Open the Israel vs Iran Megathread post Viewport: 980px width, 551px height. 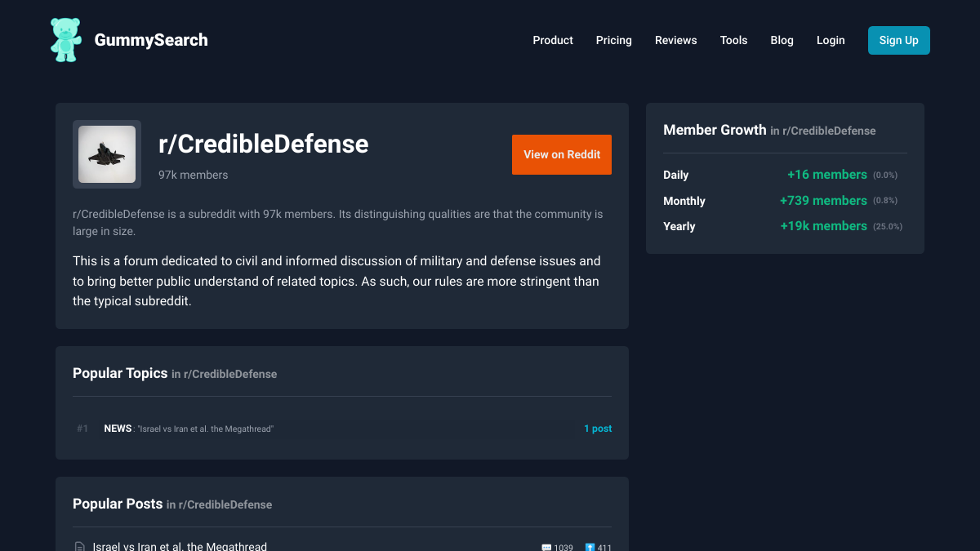click(180, 546)
